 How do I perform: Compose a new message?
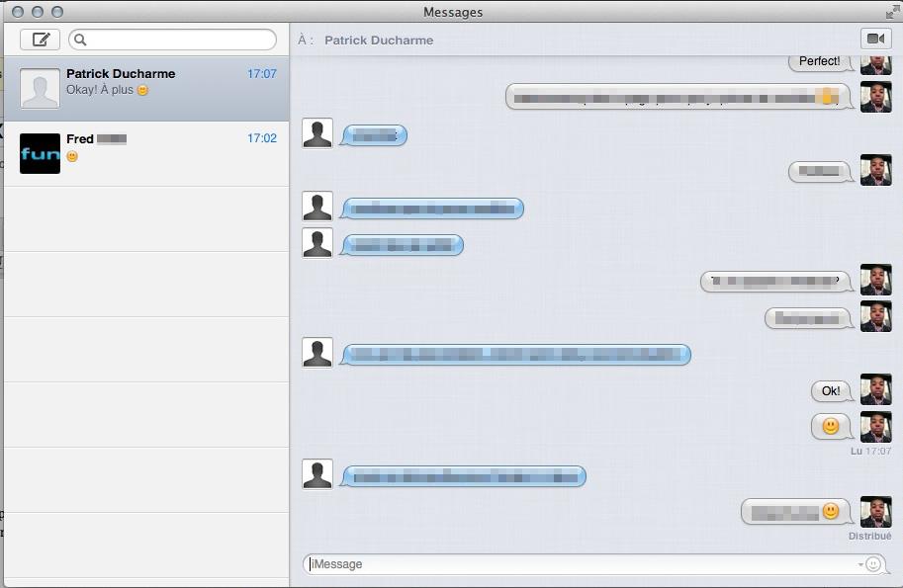41,38
